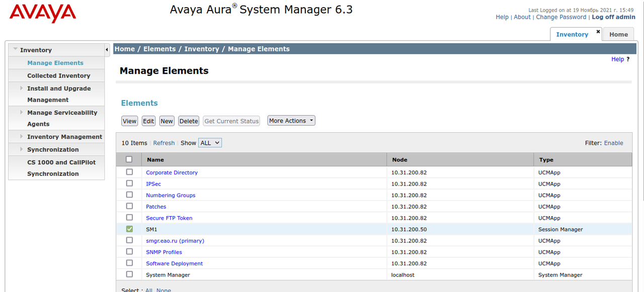Check the Secure FTP Token row checkbox
This screenshot has height=292, width=644.
tap(129, 218)
